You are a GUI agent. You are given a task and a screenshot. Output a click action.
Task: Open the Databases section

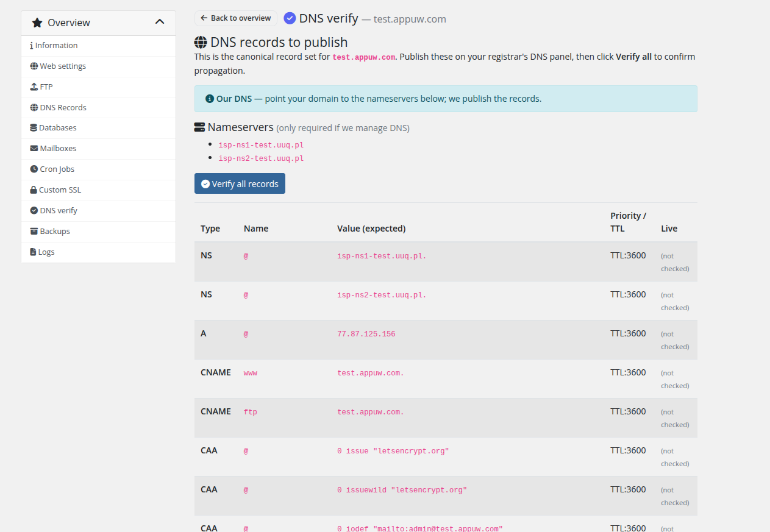click(98, 128)
